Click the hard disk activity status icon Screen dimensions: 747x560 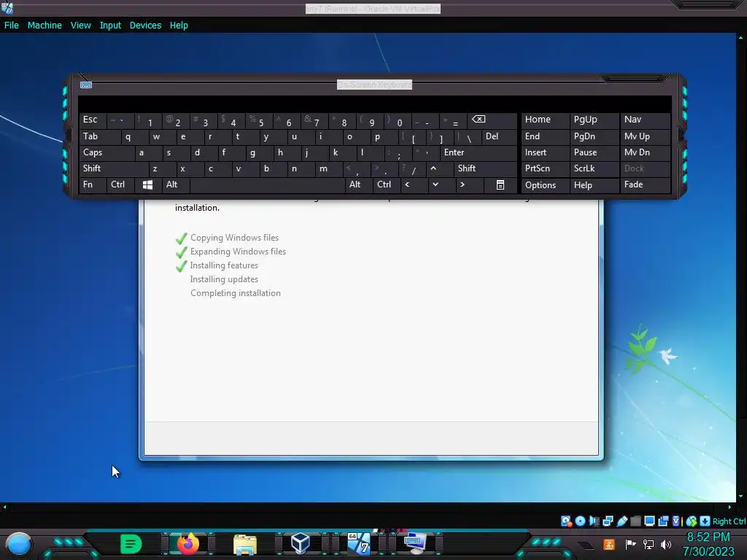(x=566, y=521)
